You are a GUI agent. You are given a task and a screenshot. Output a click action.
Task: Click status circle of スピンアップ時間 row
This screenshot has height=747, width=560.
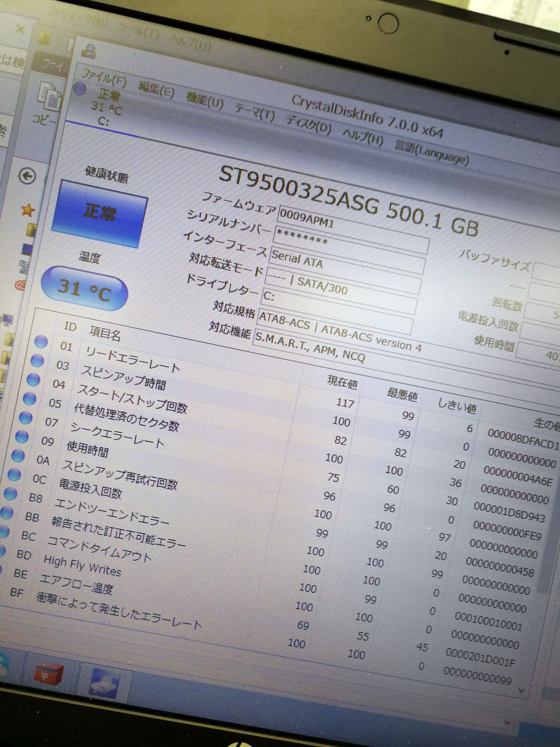[37, 360]
